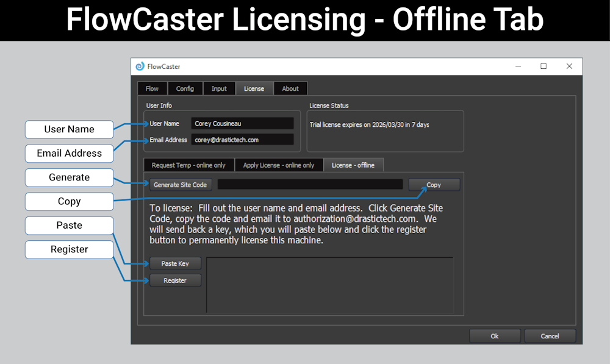Click the Register button in the dialog
This screenshot has height=364, width=610.
click(x=175, y=280)
